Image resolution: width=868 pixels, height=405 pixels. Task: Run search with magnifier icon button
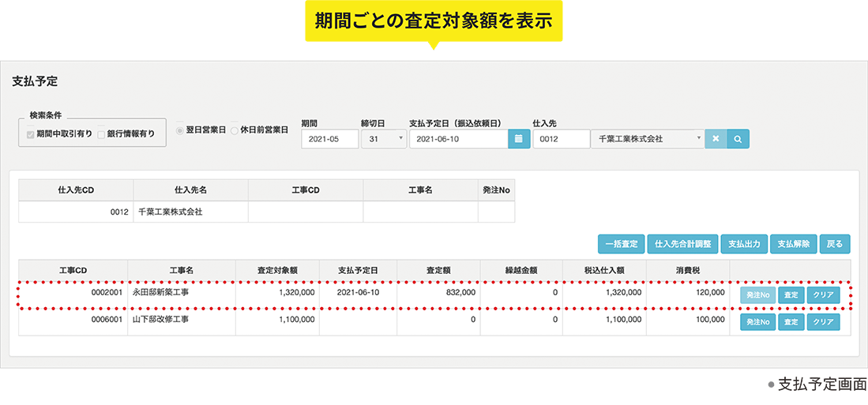point(738,139)
